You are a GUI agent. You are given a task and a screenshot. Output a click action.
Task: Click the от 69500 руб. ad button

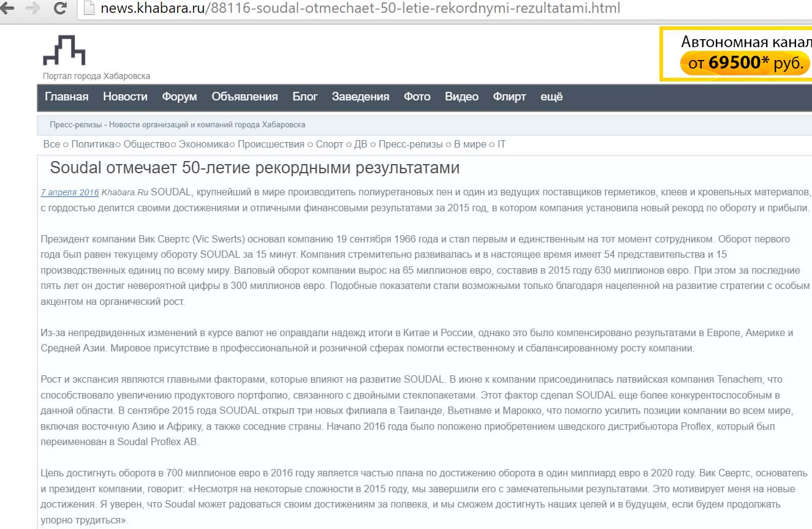coord(745,62)
